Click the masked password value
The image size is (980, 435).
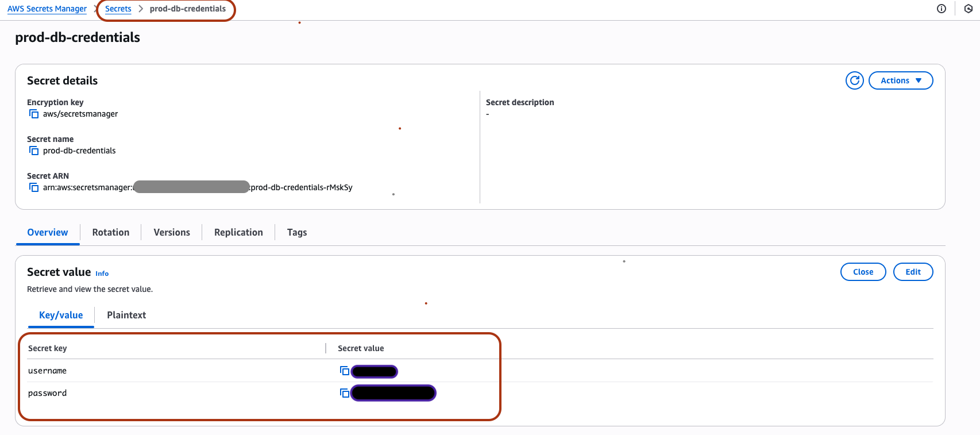pyautogui.click(x=393, y=393)
